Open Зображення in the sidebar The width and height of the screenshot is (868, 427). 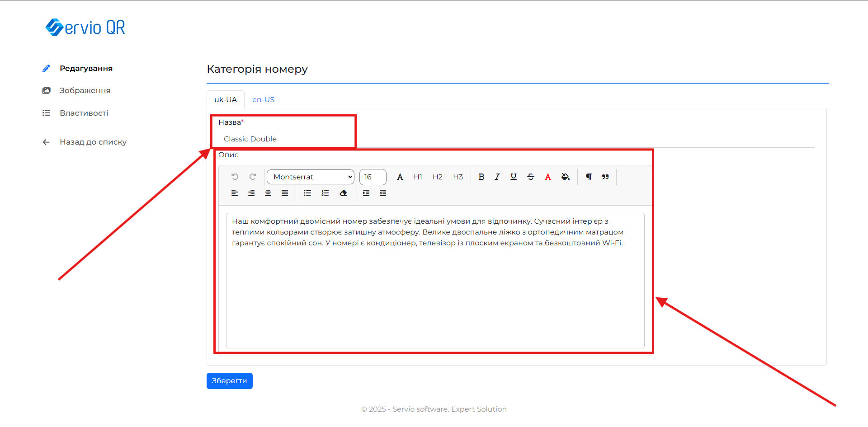pos(85,90)
